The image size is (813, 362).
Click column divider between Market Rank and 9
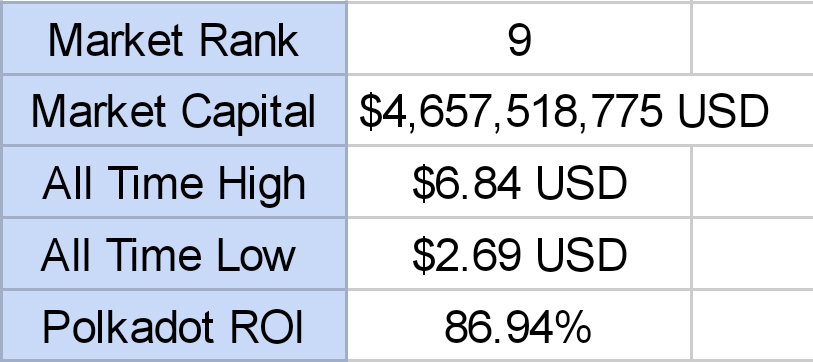(x=347, y=39)
